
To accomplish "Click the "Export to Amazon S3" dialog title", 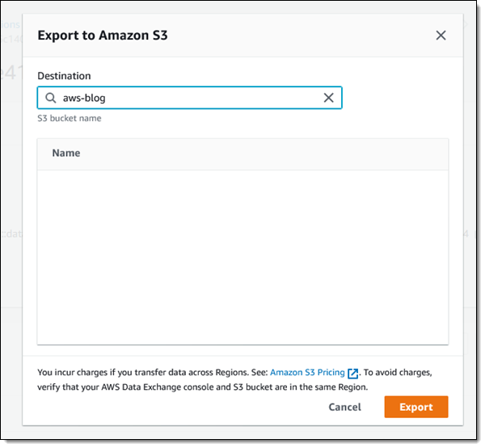I will (103, 36).
